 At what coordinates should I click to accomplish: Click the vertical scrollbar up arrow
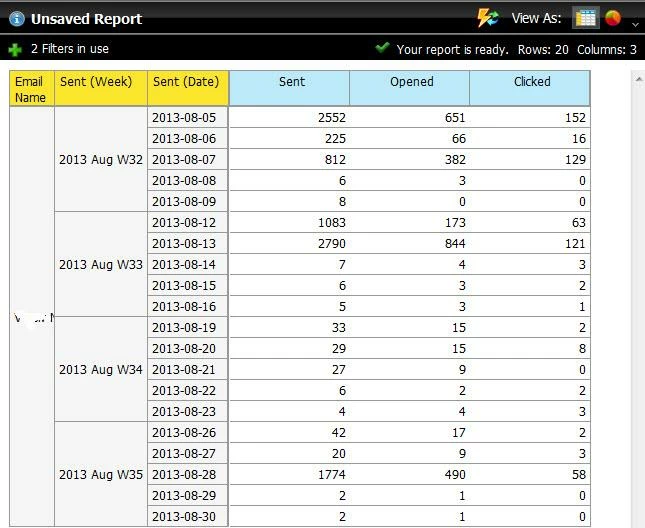pyautogui.click(x=638, y=79)
